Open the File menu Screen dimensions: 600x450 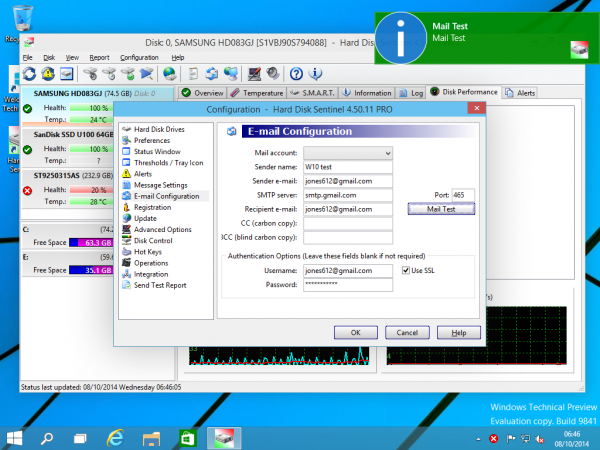28,57
